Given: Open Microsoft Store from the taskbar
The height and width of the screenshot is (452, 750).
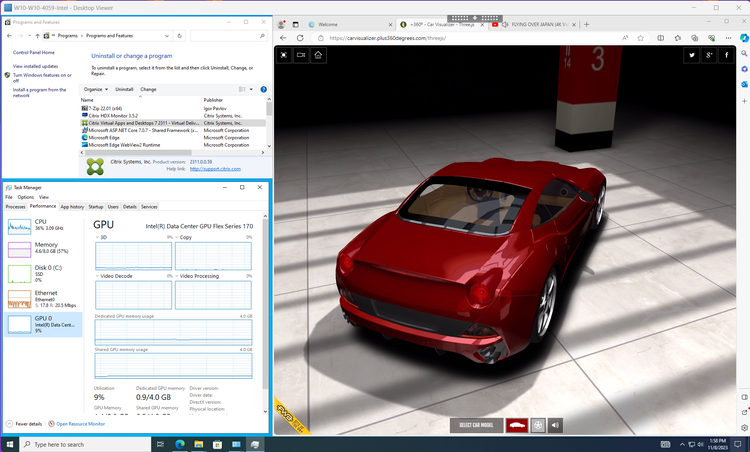Looking at the screenshot, I should pos(217,444).
